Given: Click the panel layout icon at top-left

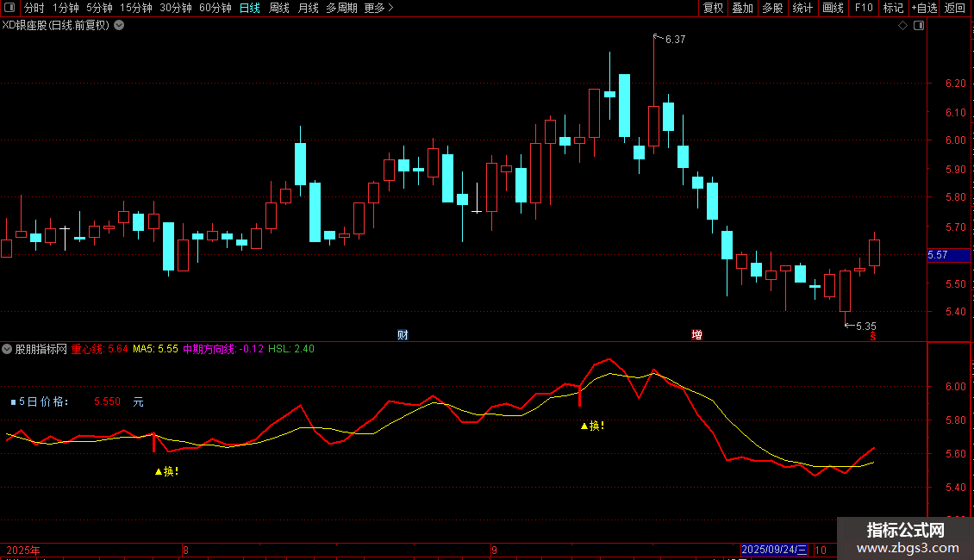Looking at the screenshot, I should tap(9, 8).
